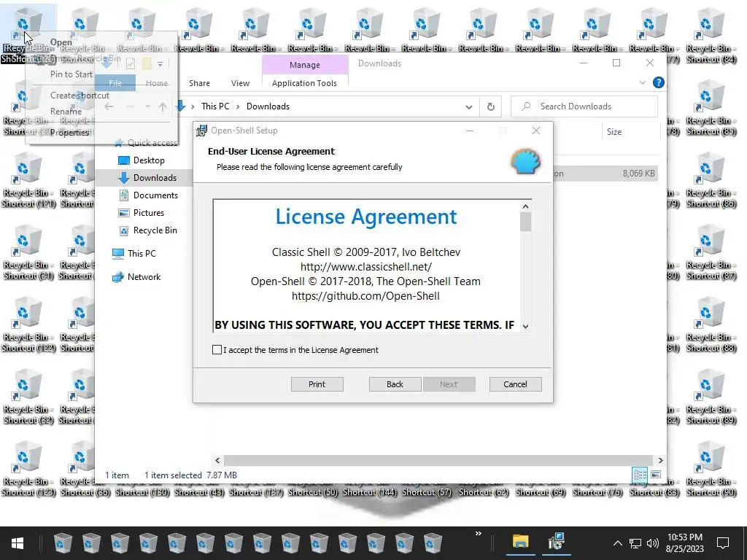The image size is (747, 560).
Task: Open Pictures in the navigation pane
Action: point(141,213)
